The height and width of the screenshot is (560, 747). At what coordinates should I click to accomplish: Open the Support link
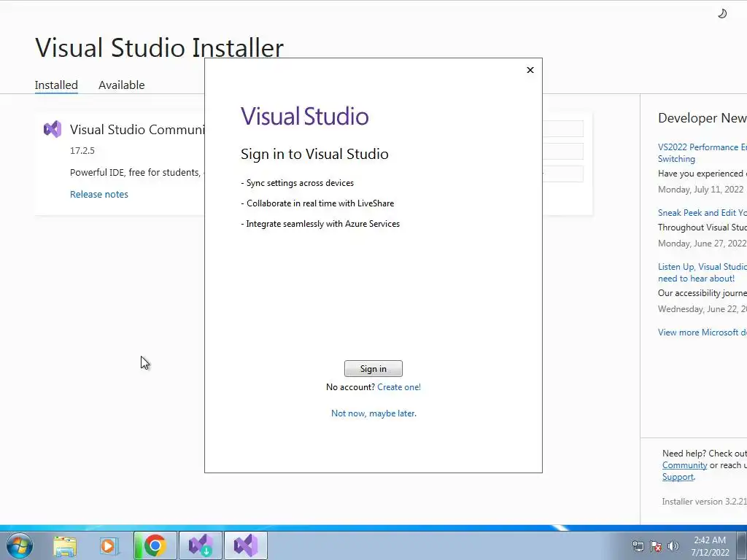[x=678, y=477]
